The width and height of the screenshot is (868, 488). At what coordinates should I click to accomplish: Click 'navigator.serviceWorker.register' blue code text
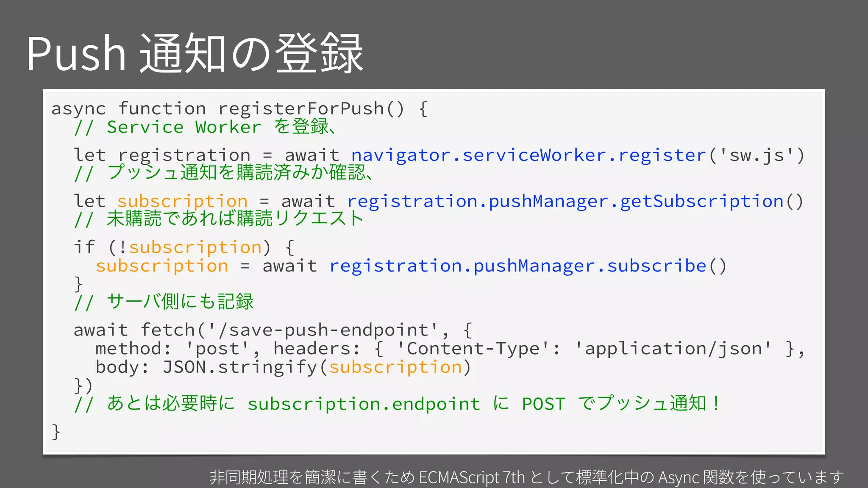pos(528,155)
